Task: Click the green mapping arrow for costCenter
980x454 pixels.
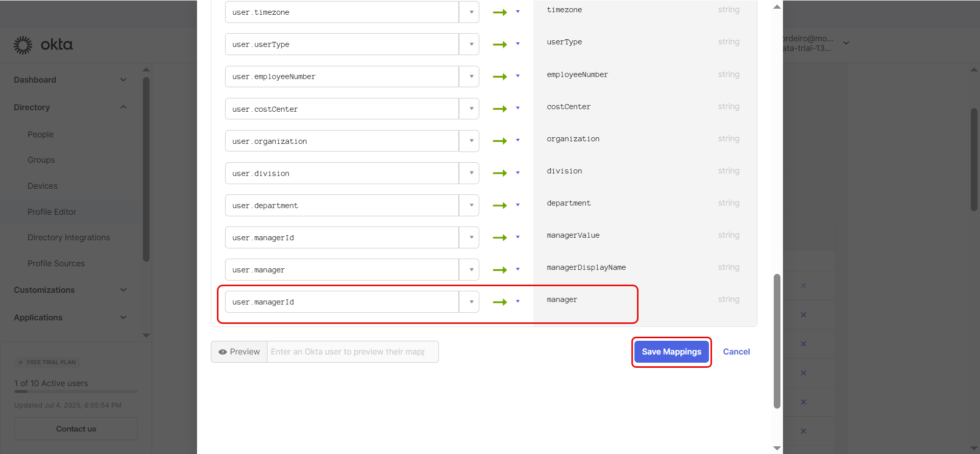Action: [500, 109]
